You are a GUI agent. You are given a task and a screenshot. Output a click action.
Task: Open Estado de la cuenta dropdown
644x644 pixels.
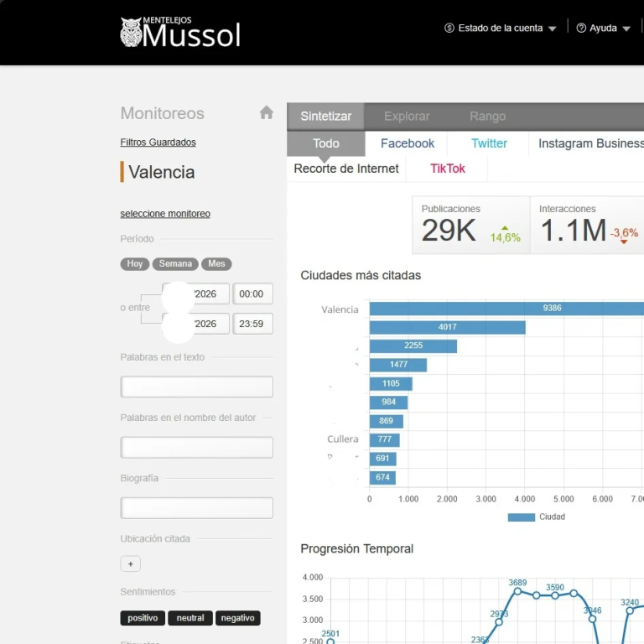(x=501, y=28)
